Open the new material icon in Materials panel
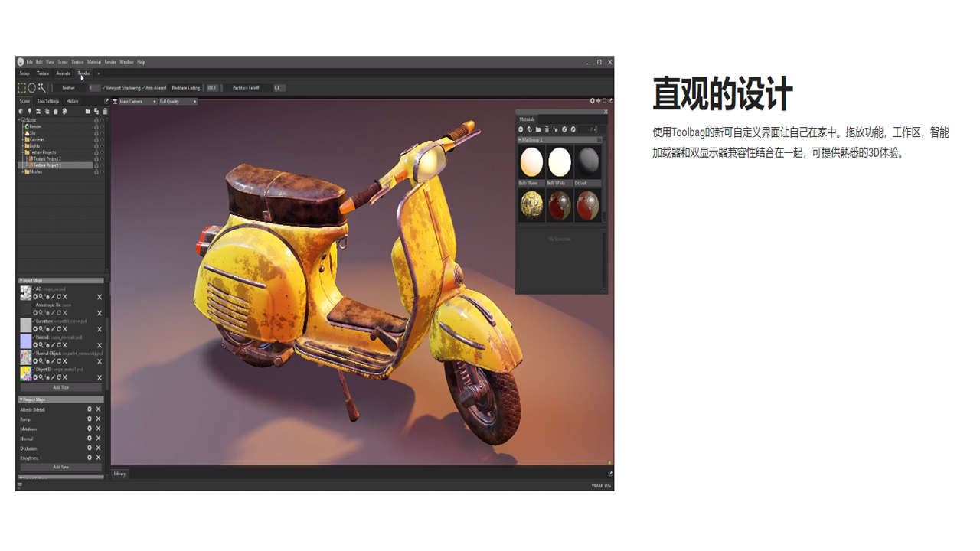Screen dimensions: 980x551 click(x=521, y=129)
